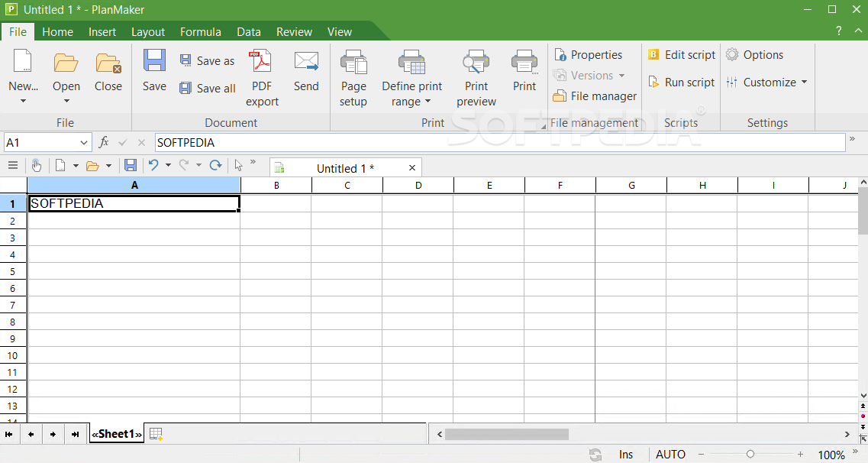Click the fx insert function icon
This screenshot has height=463, width=868.
coord(104,142)
